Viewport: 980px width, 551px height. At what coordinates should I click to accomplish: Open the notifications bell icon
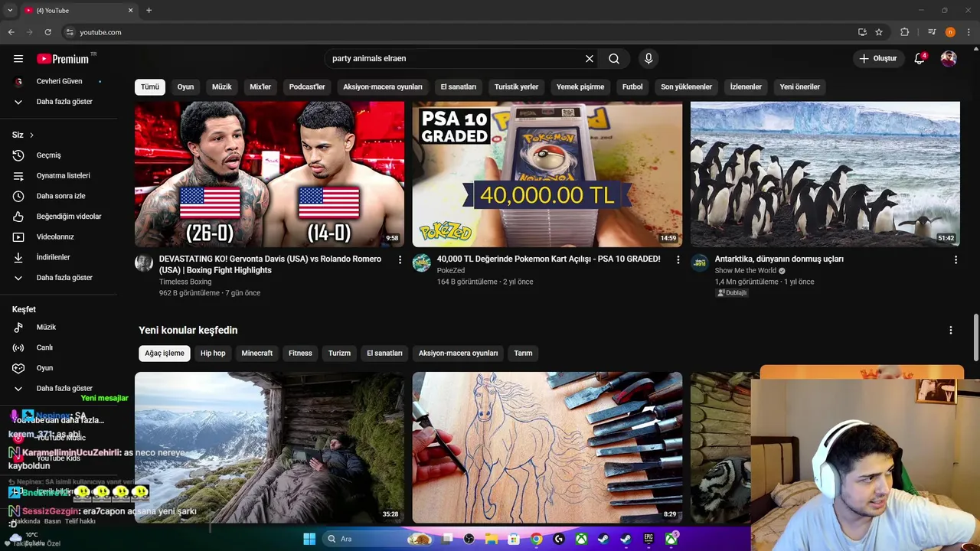point(920,59)
